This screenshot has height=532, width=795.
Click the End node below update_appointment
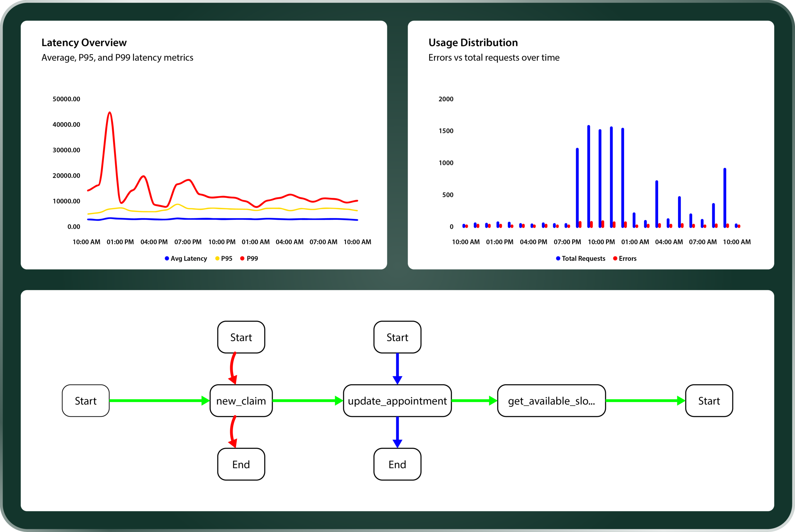(x=397, y=464)
